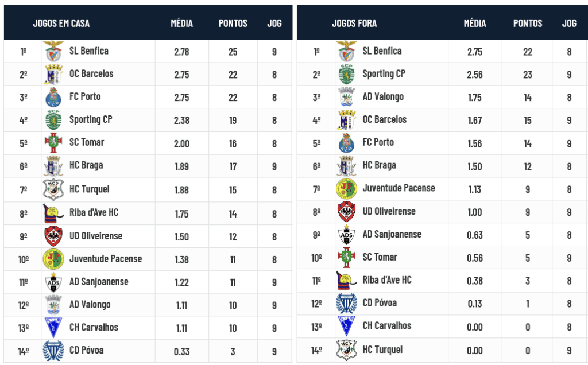
Task: Click HC Turquel crest in away games table
Action: click(346, 350)
